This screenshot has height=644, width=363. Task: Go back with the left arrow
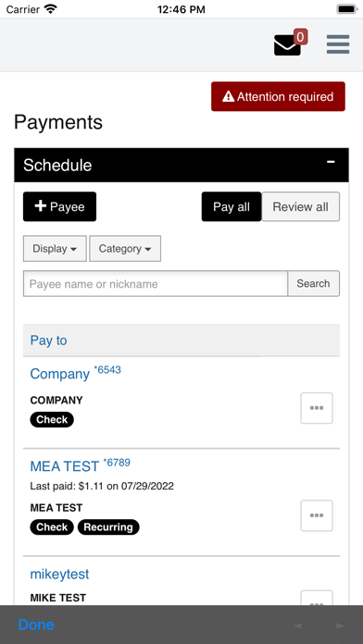(x=298, y=625)
